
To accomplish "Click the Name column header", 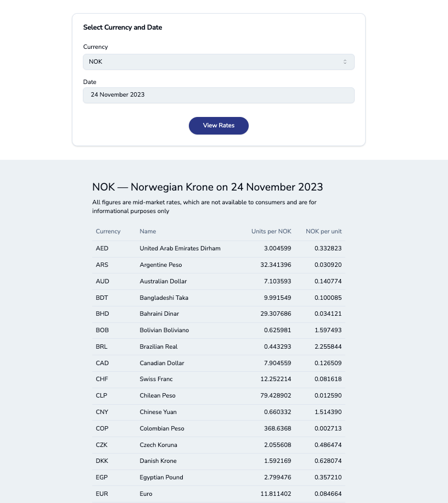I will (x=148, y=231).
